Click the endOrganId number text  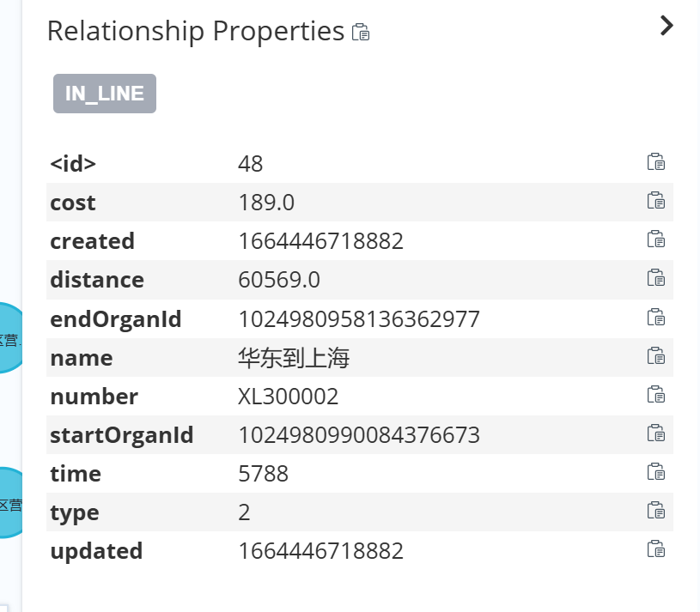click(358, 319)
